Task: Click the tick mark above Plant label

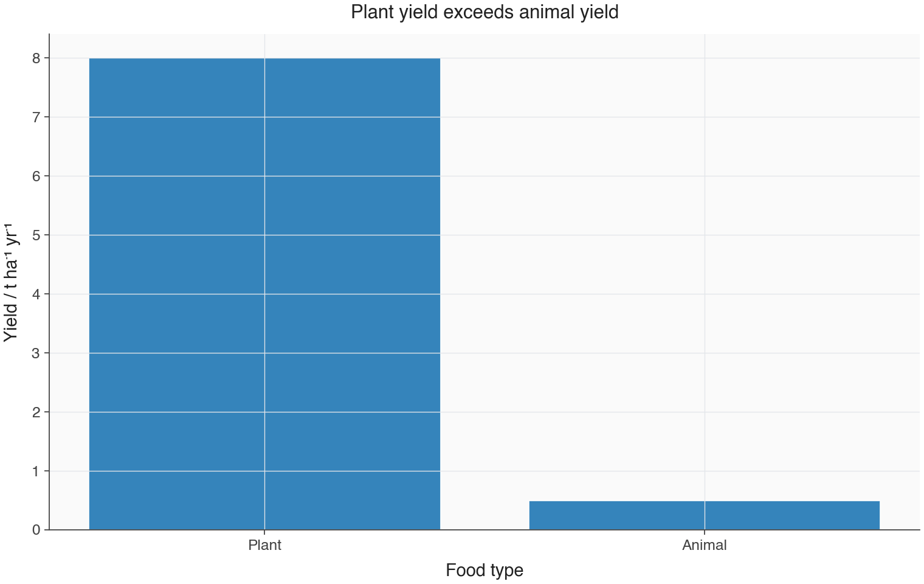Action: tap(264, 532)
